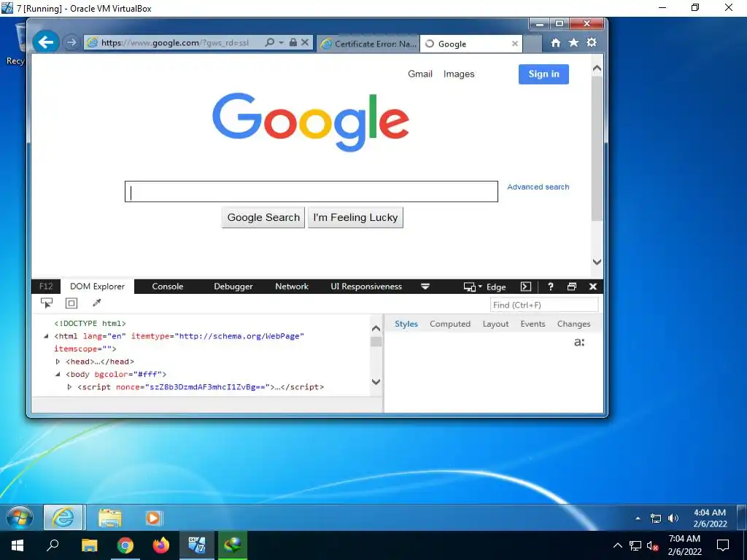Viewport: 747px width, 560px height.
Task: Collapse the html element node
Action: (x=46, y=336)
